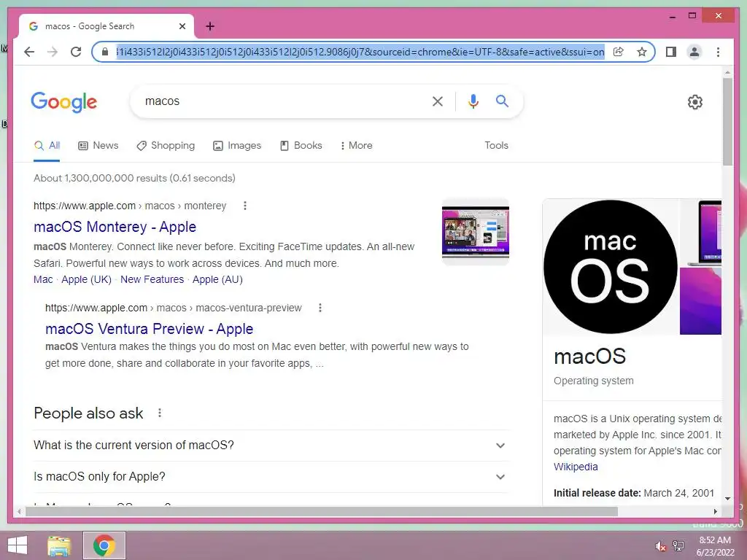Open 'macOS Ventura Preview - Apple' result
This screenshot has height=560, width=747.
pos(149,329)
